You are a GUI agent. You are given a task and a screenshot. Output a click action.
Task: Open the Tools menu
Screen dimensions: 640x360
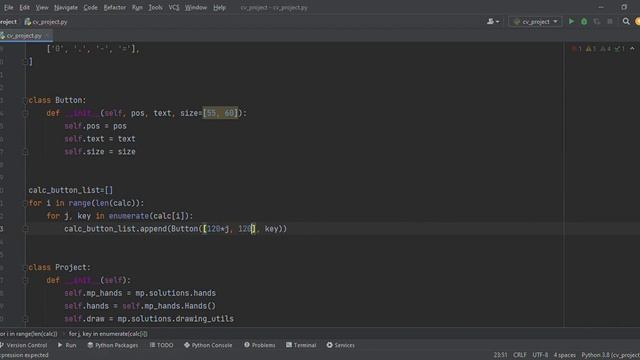point(155,7)
